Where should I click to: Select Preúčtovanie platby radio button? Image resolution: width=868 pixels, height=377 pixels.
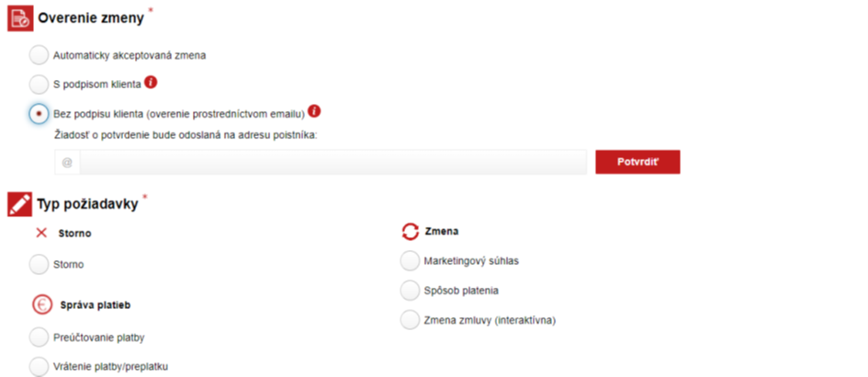pyautogui.click(x=39, y=337)
